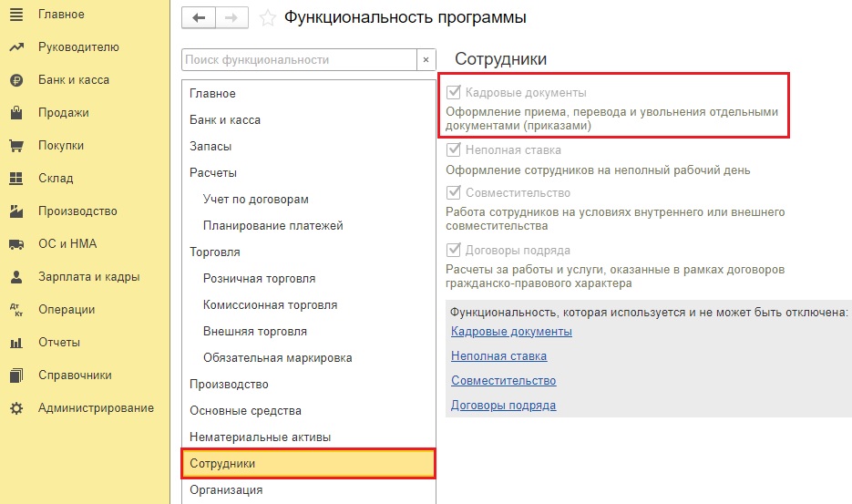Select Нематериальные активы list item
This screenshot has height=504, width=852.
(x=309, y=437)
